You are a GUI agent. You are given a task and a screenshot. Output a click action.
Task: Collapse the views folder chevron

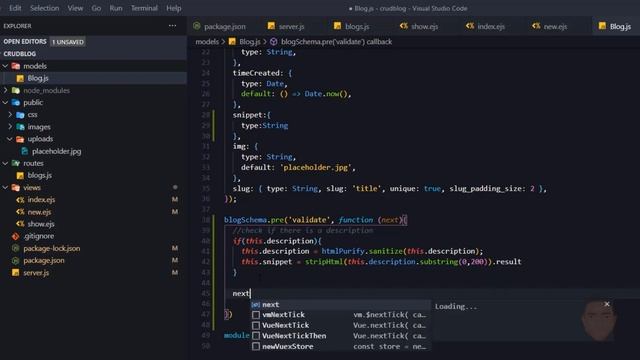pyautogui.click(x=5, y=188)
